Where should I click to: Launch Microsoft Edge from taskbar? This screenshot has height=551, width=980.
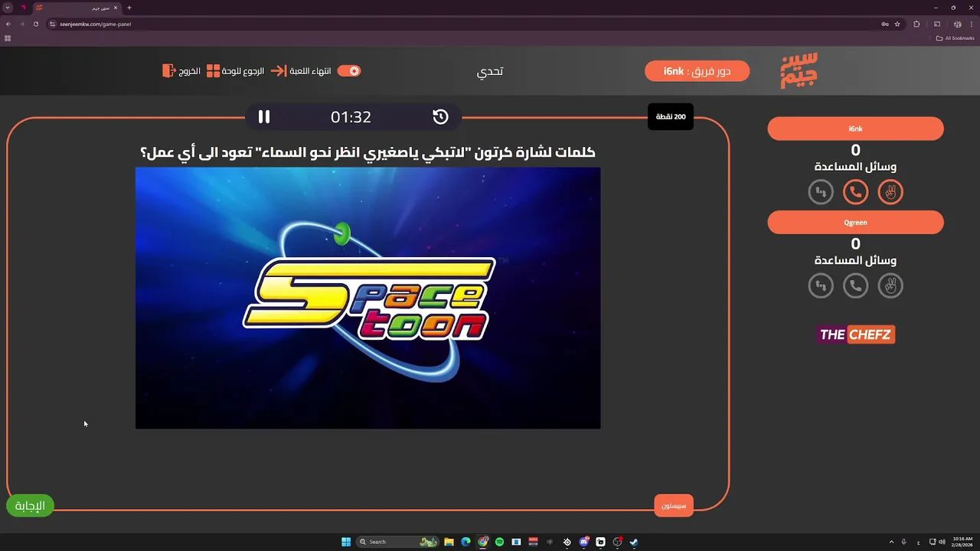click(466, 542)
